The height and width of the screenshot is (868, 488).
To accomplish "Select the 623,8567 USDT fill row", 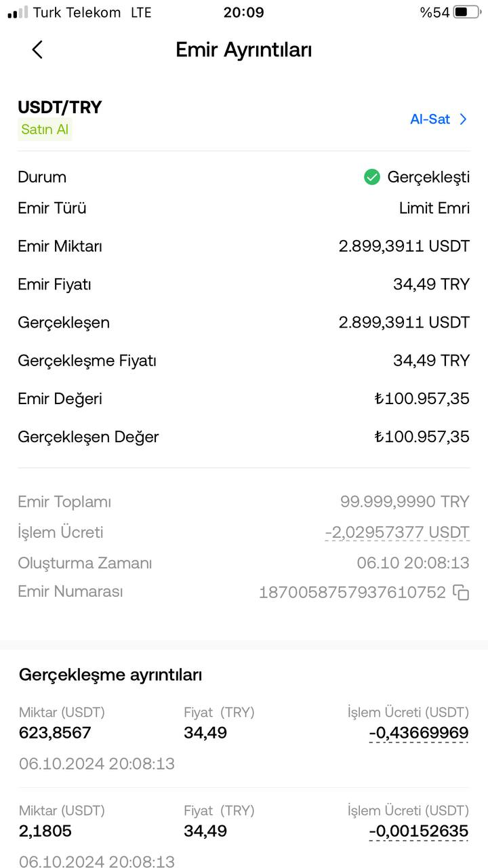I will click(x=244, y=738).
